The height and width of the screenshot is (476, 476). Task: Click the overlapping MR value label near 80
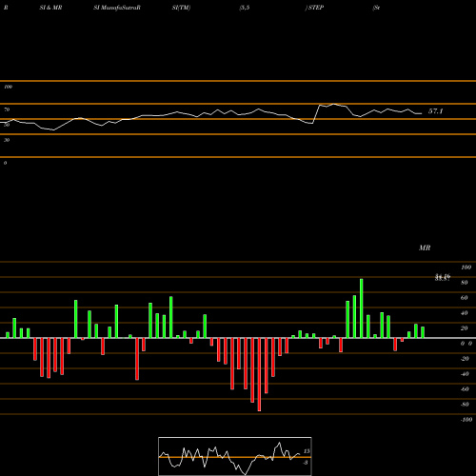coord(443,278)
